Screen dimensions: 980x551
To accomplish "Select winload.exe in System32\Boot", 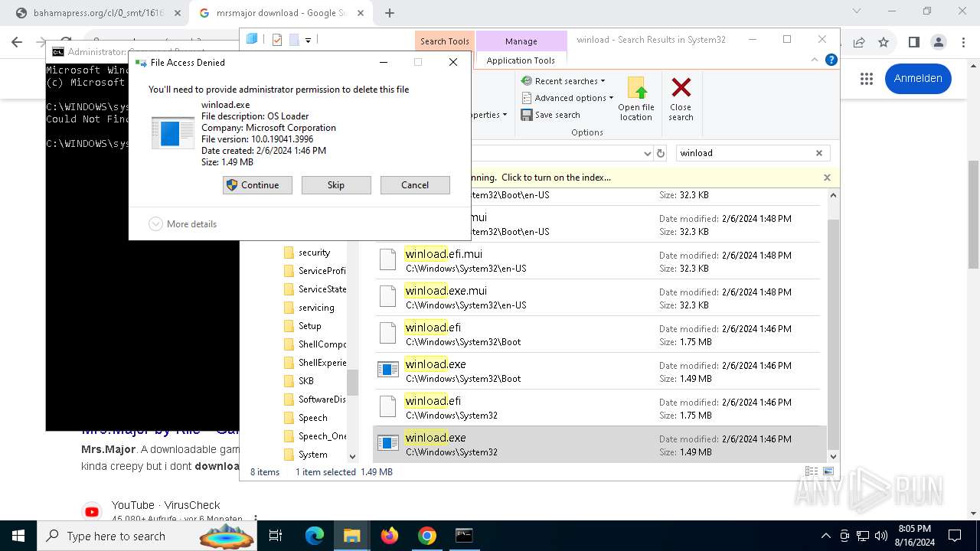I will tap(597, 371).
